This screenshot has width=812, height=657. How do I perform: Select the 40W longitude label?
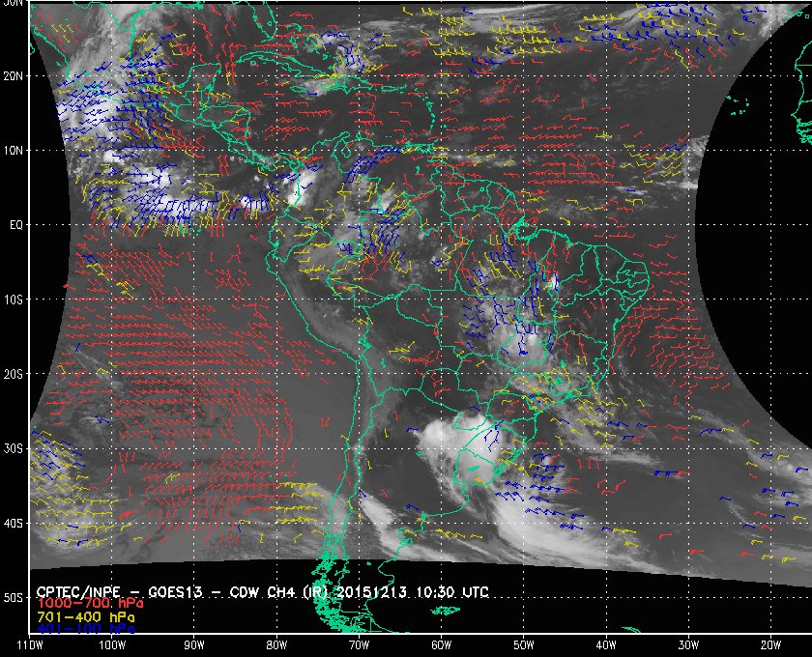(x=606, y=645)
